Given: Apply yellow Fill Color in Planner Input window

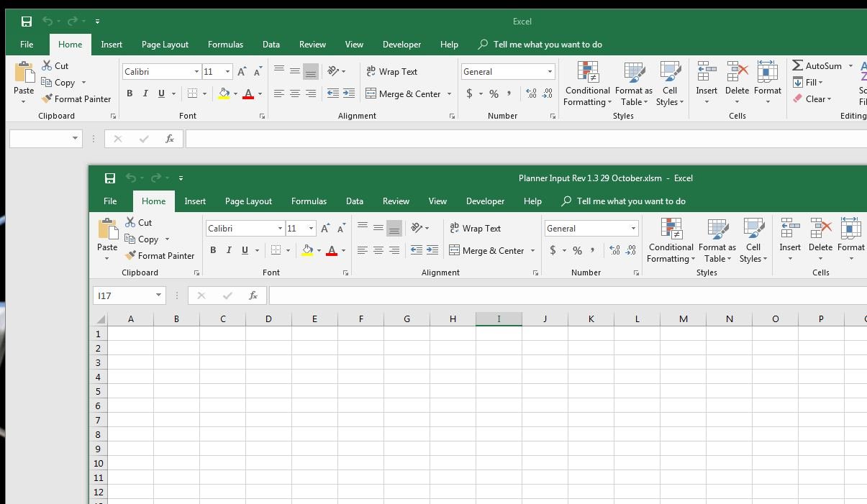Looking at the screenshot, I should (x=307, y=250).
